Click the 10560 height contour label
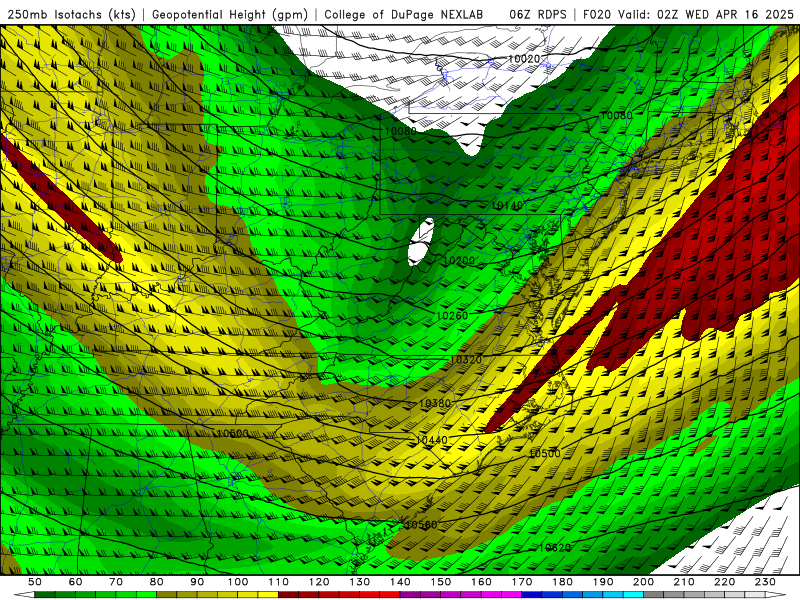The image size is (800, 600). (x=421, y=524)
